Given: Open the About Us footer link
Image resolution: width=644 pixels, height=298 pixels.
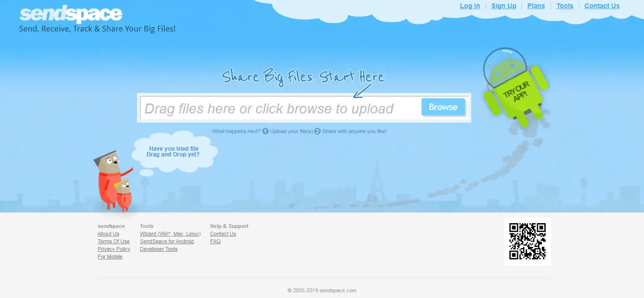Looking at the screenshot, I should pos(108,234).
